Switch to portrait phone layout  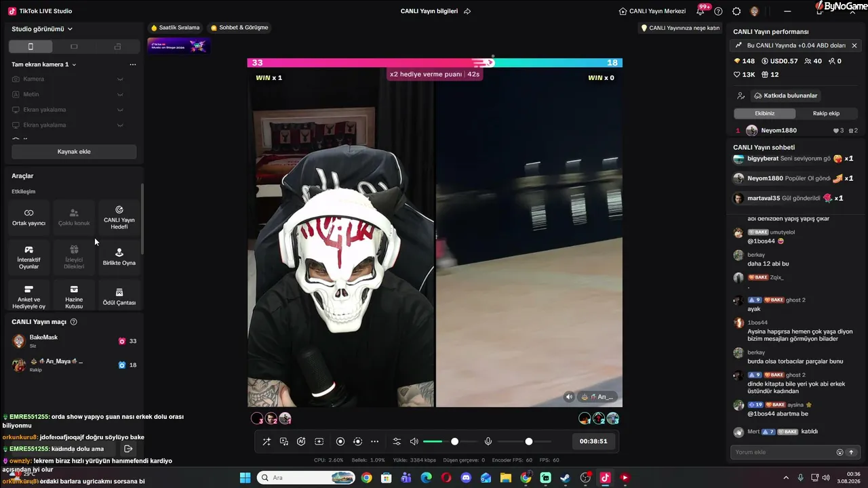[31, 47]
